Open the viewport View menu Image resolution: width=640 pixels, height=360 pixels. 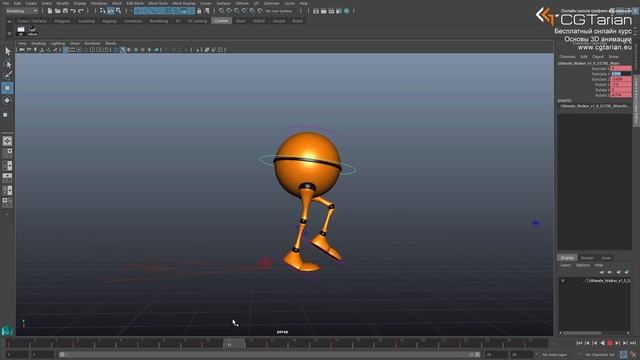[22, 43]
